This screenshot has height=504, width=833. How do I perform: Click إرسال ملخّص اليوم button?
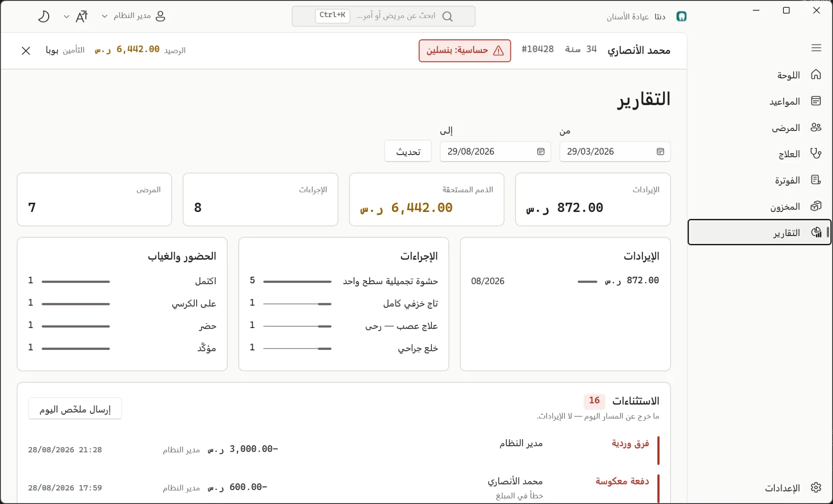(75, 409)
